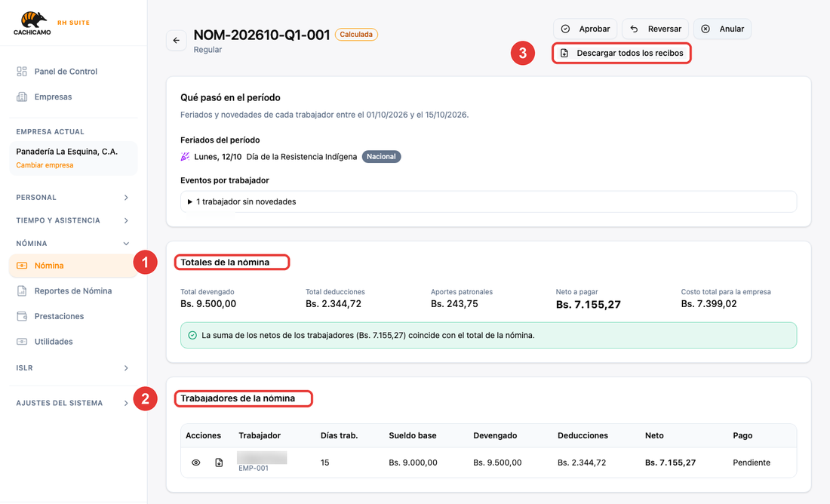Click the Reportes de Nómina chart icon
The image size is (830, 504).
[x=22, y=290]
